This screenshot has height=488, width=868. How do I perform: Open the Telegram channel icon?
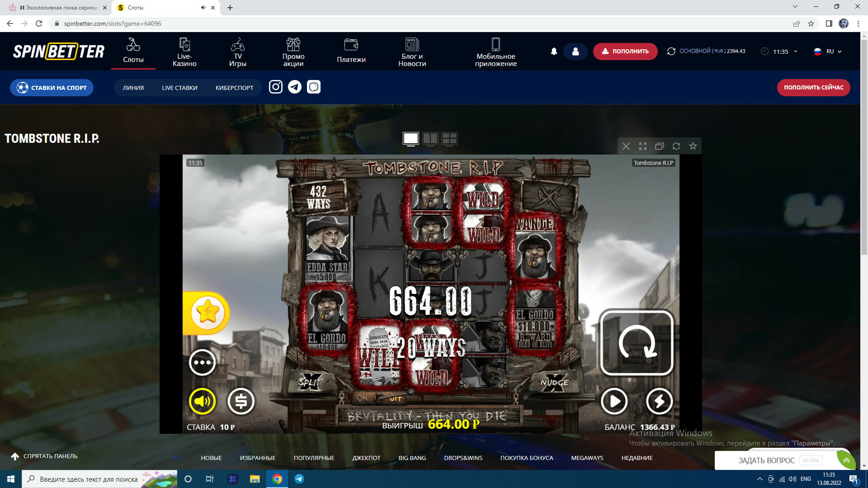point(295,87)
